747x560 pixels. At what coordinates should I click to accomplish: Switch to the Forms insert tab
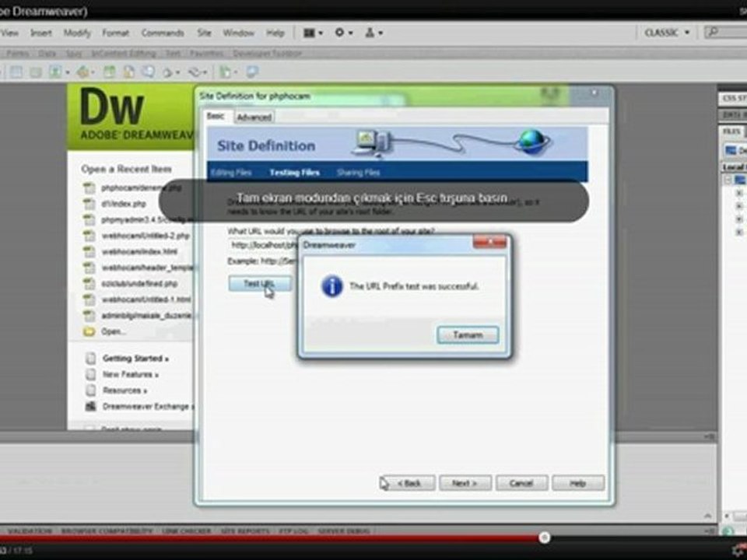click(x=18, y=53)
